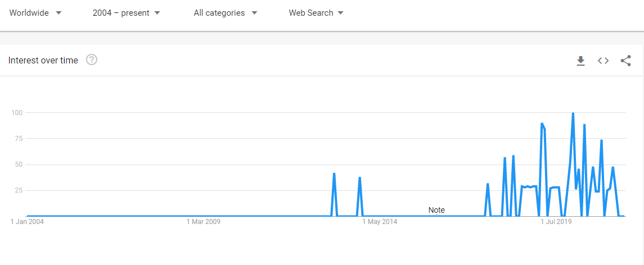This screenshot has height=265, width=644.
Task: Click the dropdown arrow next to Worldwide
Action: [58, 13]
